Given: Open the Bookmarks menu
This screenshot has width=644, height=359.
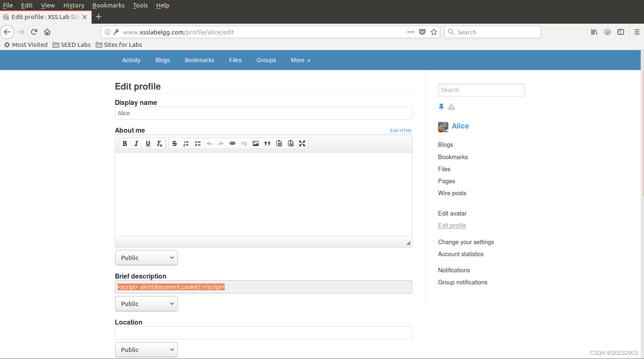Looking at the screenshot, I should pos(109,5).
